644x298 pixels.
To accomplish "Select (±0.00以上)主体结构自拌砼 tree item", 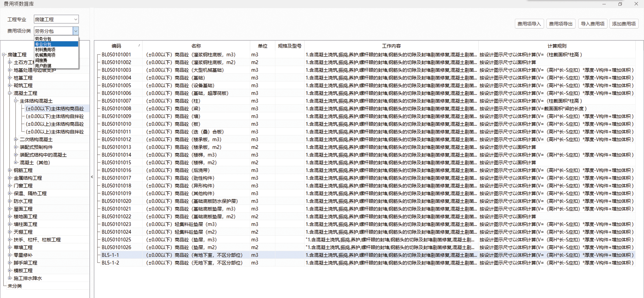I will 55,132.
